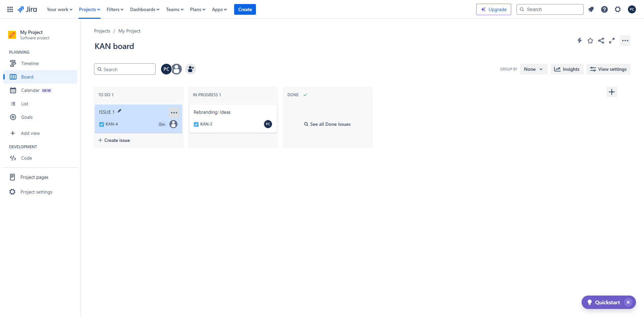Open Project settings
Screen dimensions: 644x317
point(40,192)
